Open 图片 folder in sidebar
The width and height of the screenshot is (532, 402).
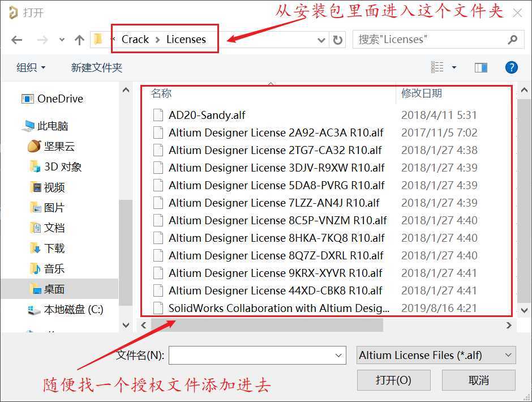[x=48, y=207]
